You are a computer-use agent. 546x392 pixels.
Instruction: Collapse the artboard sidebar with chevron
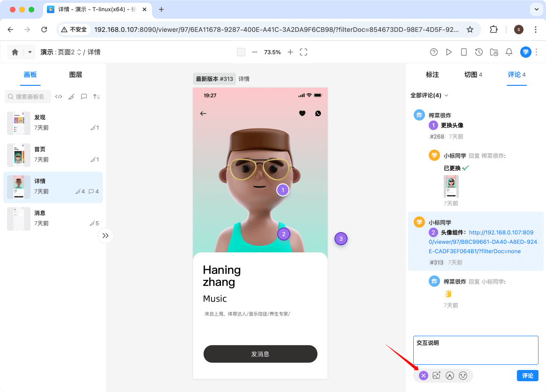106,235
